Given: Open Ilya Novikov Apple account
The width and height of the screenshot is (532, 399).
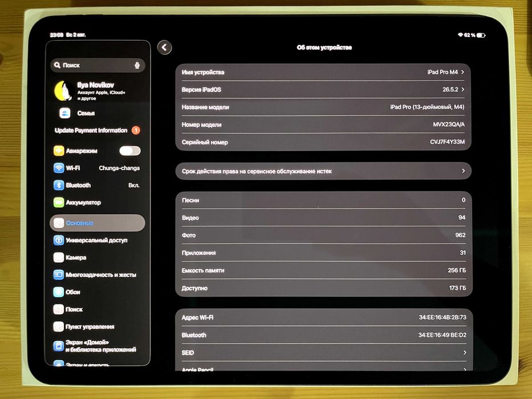Looking at the screenshot, I should coord(99,91).
